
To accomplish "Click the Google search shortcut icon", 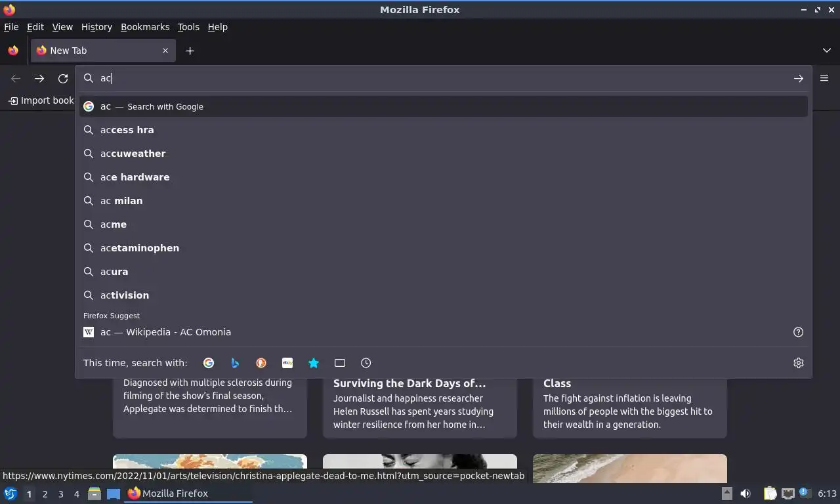I will [x=209, y=363].
